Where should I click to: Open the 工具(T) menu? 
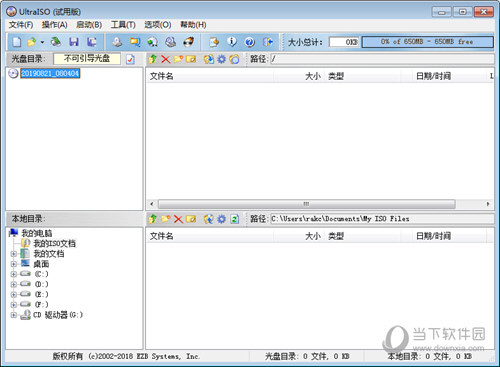tap(123, 25)
